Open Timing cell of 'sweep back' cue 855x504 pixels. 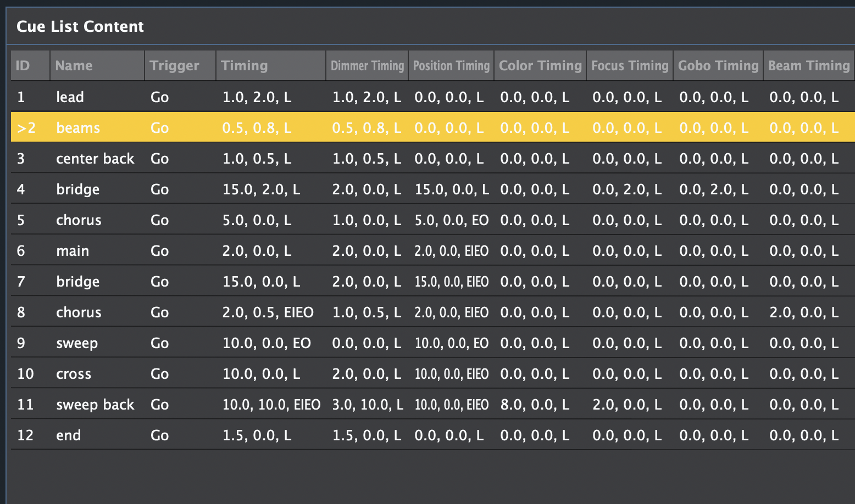[271, 405]
